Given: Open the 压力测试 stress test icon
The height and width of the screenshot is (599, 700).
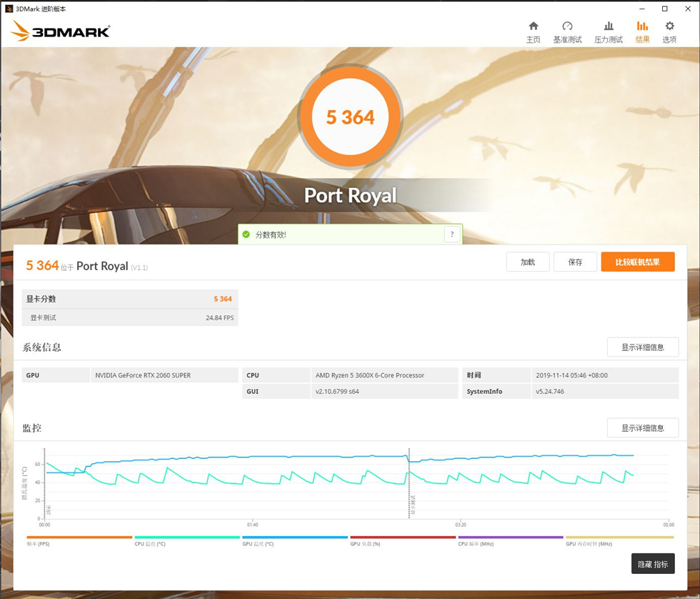Looking at the screenshot, I should tap(609, 26).
